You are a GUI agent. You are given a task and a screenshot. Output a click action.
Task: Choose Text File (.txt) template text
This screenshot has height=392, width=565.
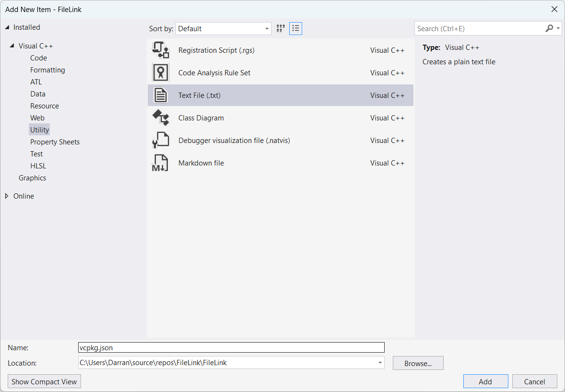tap(199, 95)
